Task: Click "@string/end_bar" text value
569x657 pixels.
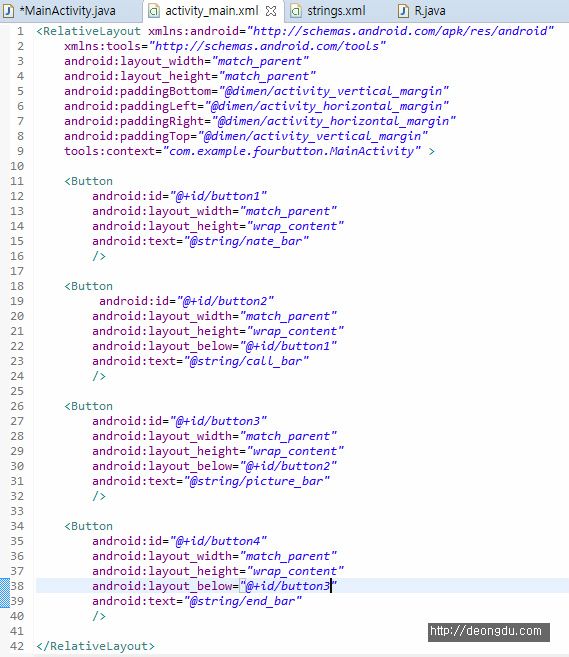Action: coord(243,601)
